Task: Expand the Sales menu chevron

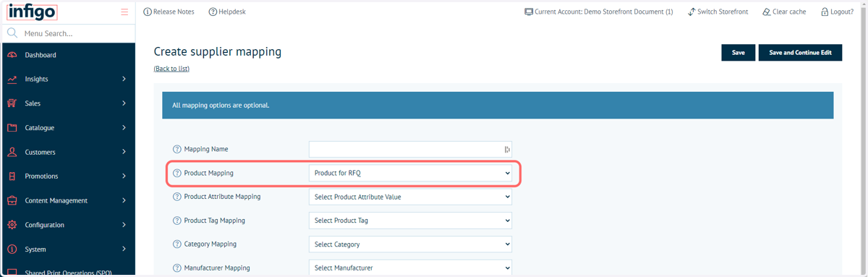Action: tap(124, 103)
